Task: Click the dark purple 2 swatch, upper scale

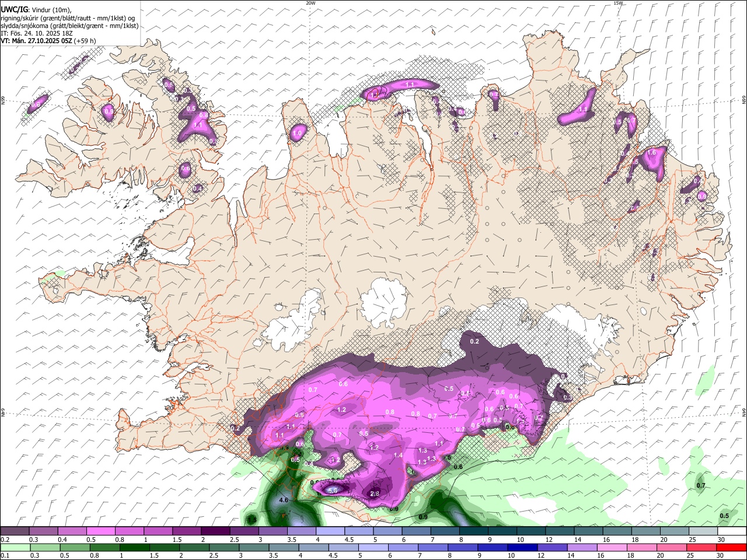Action: (215, 531)
